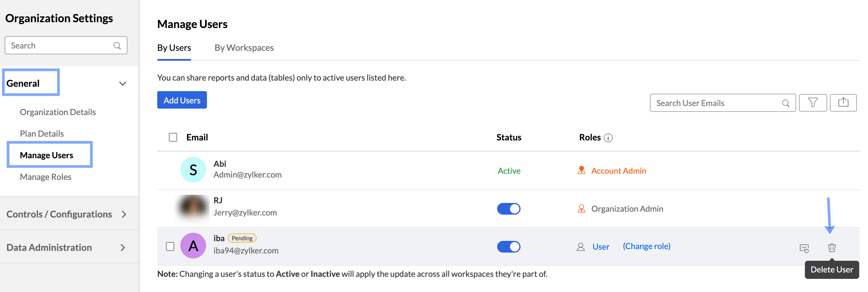Screen dimensions: 868x292
Task: Click the export users icon
Action: pyautogui.click(x=843, y=102)
